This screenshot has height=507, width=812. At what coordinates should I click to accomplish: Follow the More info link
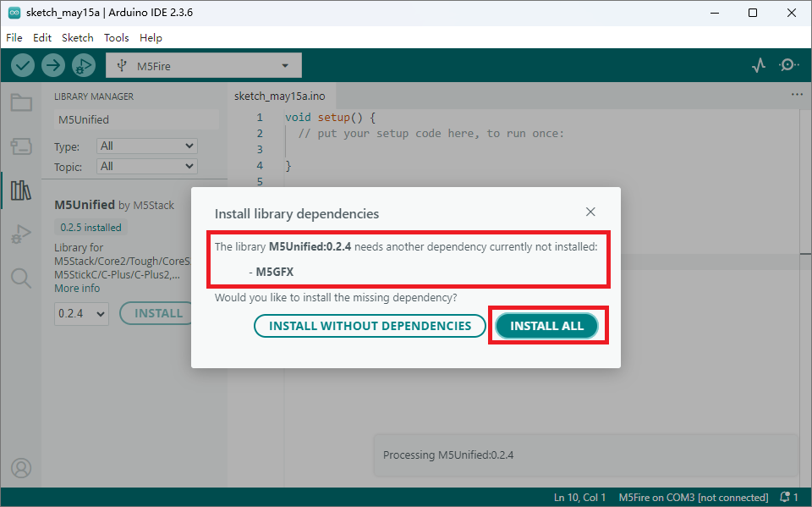coord(77,289)
